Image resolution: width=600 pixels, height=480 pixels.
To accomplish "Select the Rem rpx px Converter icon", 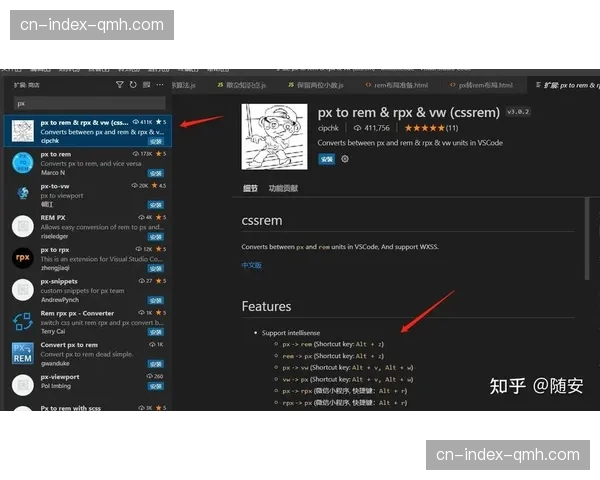I will [x=22, y=321].
